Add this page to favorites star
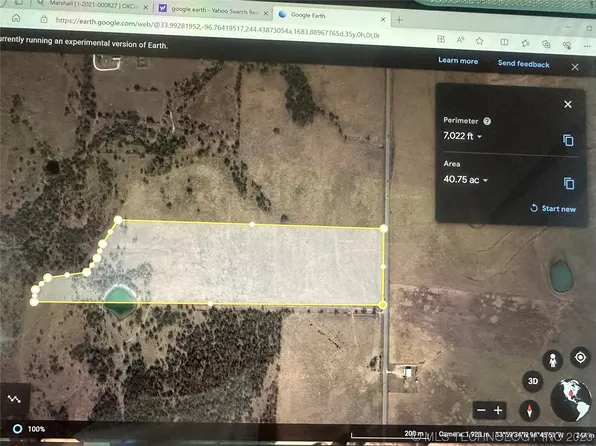The height and width of the screenshot is (446, 596). click(x=479, y=41)
